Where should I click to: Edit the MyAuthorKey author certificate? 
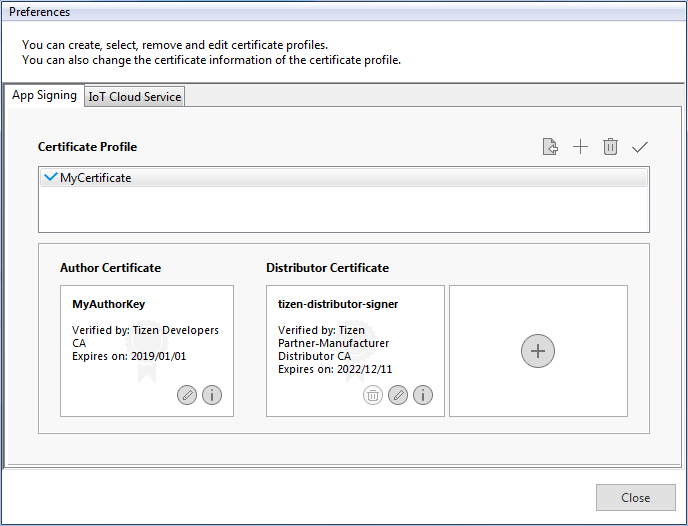[187, 395]
